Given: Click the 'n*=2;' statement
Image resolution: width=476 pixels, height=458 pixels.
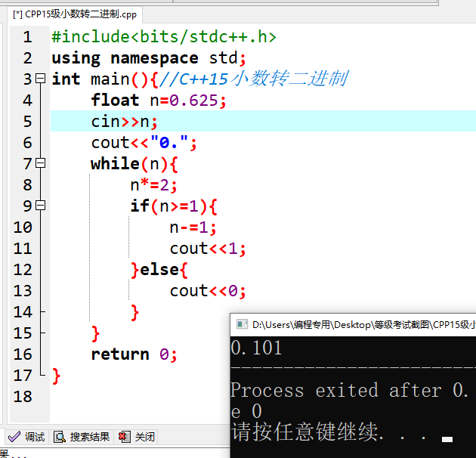Looking at the screenshot, I should tap(153, 185).
